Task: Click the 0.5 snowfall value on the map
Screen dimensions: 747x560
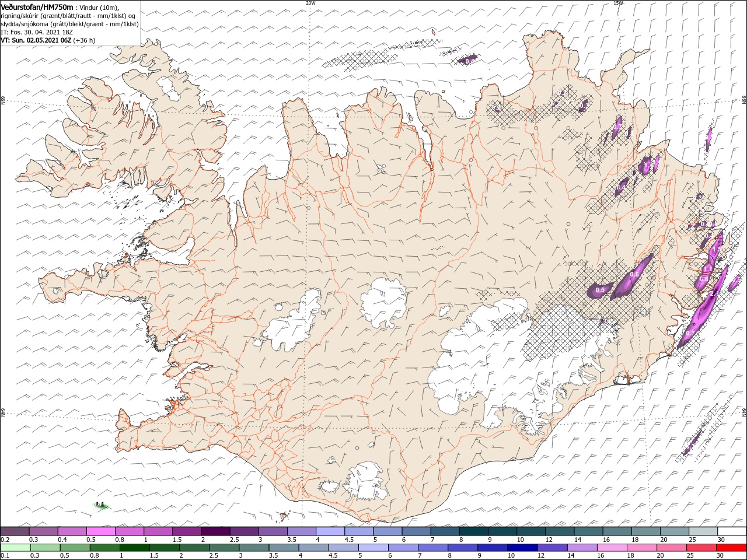Action: click(600, 290)
